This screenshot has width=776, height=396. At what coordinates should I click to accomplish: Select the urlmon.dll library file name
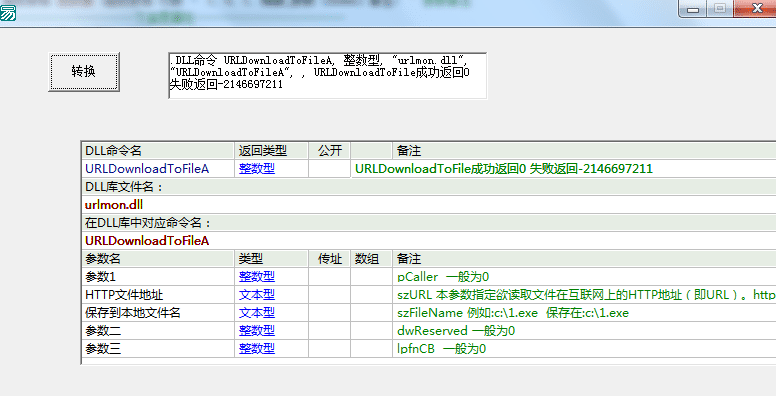pyautogui.click(x=114, y=205)
